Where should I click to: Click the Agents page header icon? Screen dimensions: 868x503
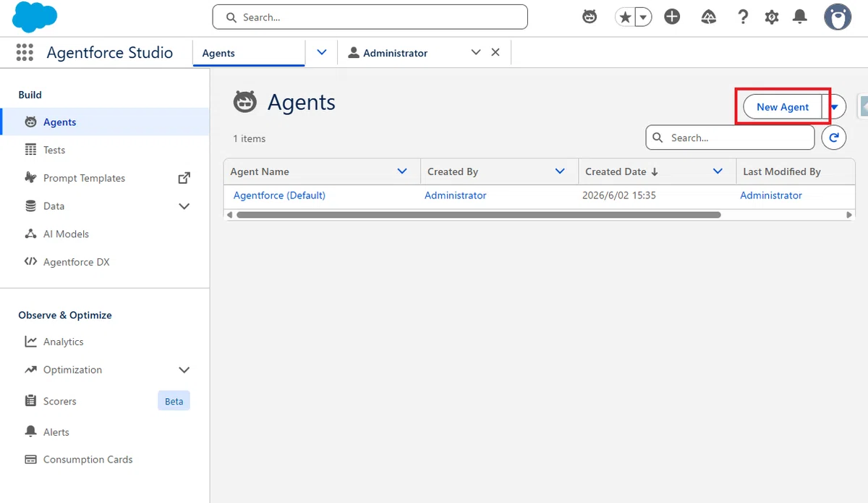(x=245, y=102)
